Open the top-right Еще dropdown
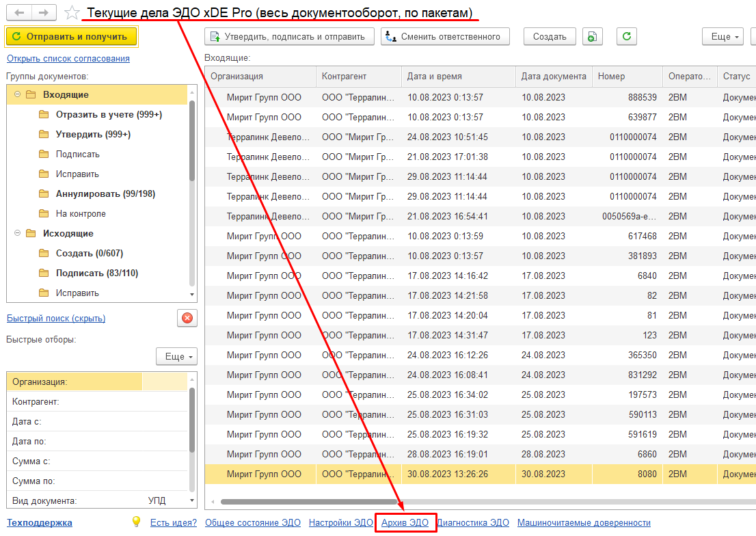The image size is (756, 536). [x=723, y=37]
